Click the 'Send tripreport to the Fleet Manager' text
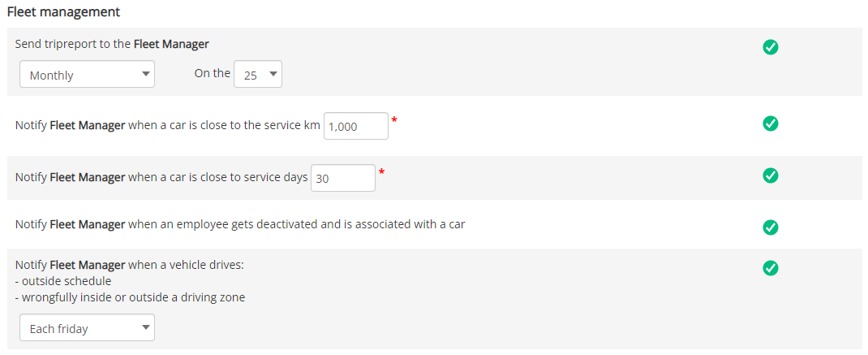This screenshot has height=355, width=868. point(112,45)
